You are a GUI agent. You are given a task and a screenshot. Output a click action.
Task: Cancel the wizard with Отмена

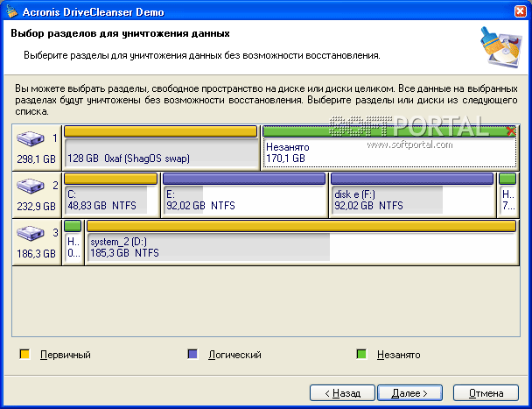[x=486, y=393]
